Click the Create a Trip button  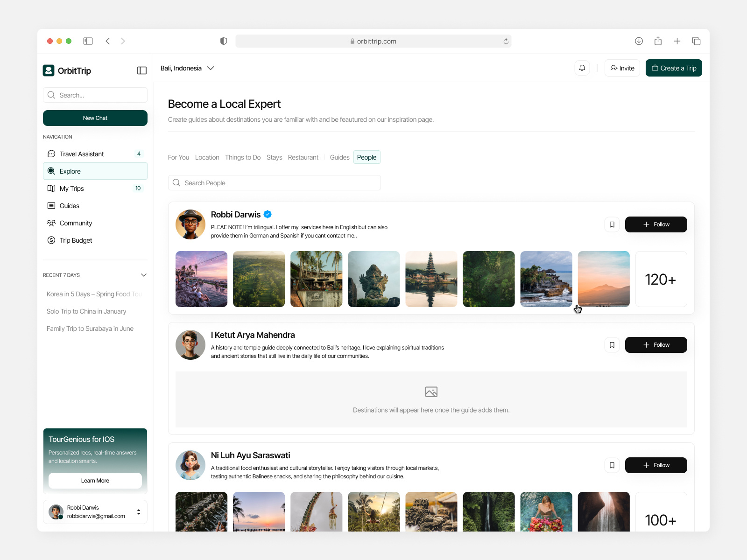(674, 68)
